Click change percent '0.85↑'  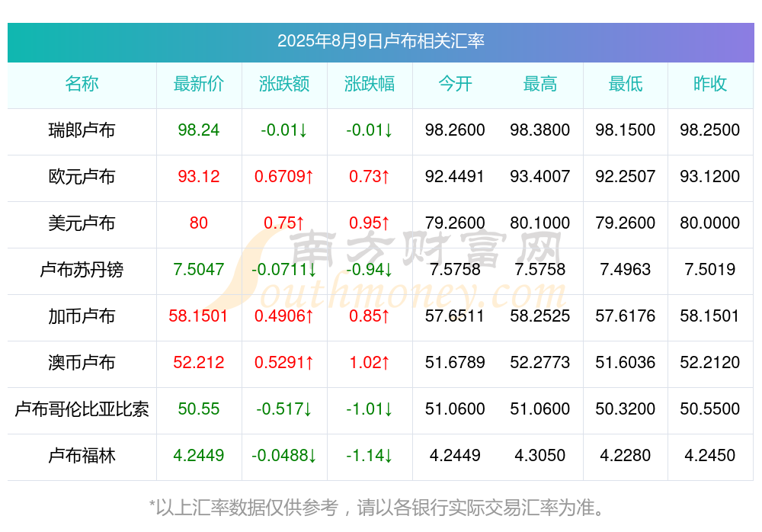coord(370,316)
